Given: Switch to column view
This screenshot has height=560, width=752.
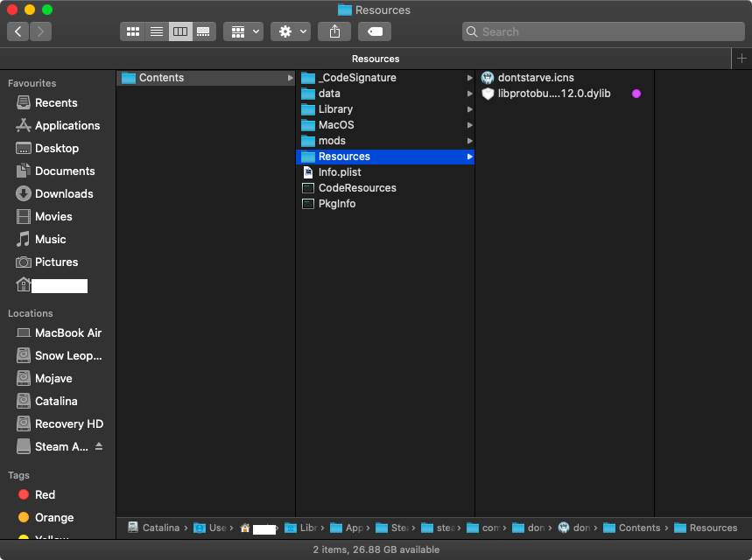Looking at the screenshot, I should (180, 31).
